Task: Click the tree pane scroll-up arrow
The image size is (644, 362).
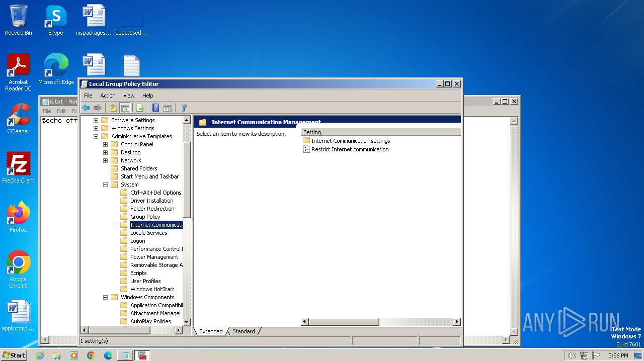Action: [x=187, y=121]
